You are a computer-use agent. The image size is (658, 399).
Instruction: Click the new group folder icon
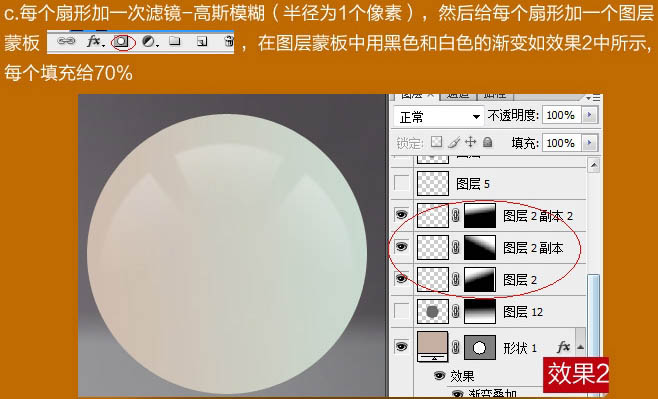pyautogui.click(x=175, y=41)
